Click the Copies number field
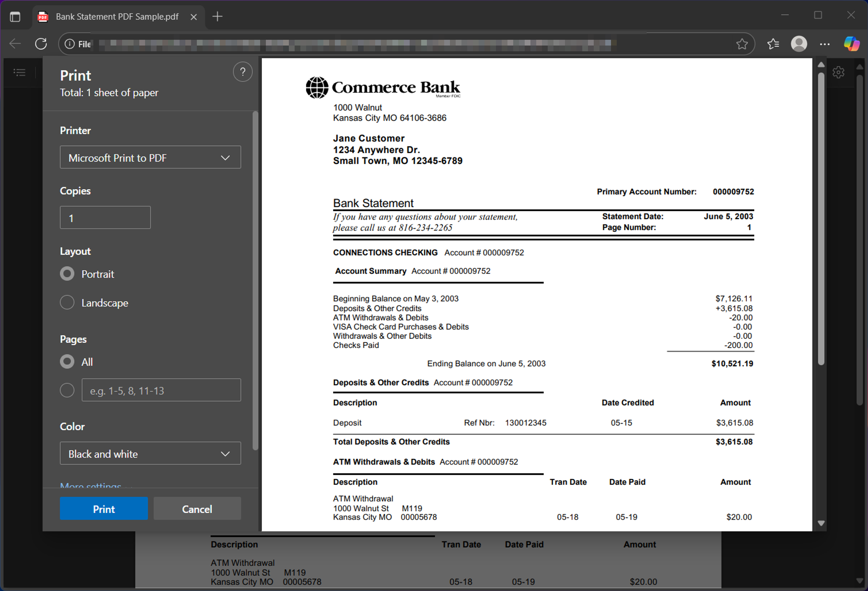The width and height of the screenshot is (868, 591). click(105, 218)
